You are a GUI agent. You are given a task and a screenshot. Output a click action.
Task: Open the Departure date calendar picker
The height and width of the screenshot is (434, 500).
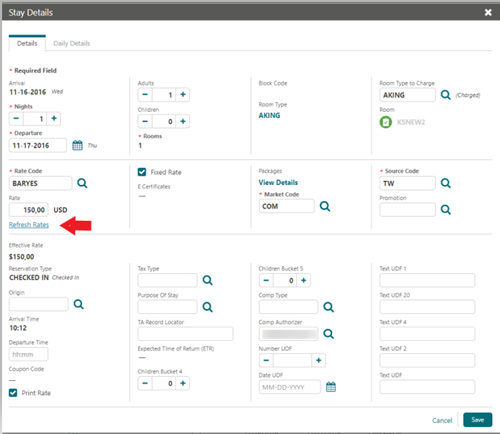(77, 145)
